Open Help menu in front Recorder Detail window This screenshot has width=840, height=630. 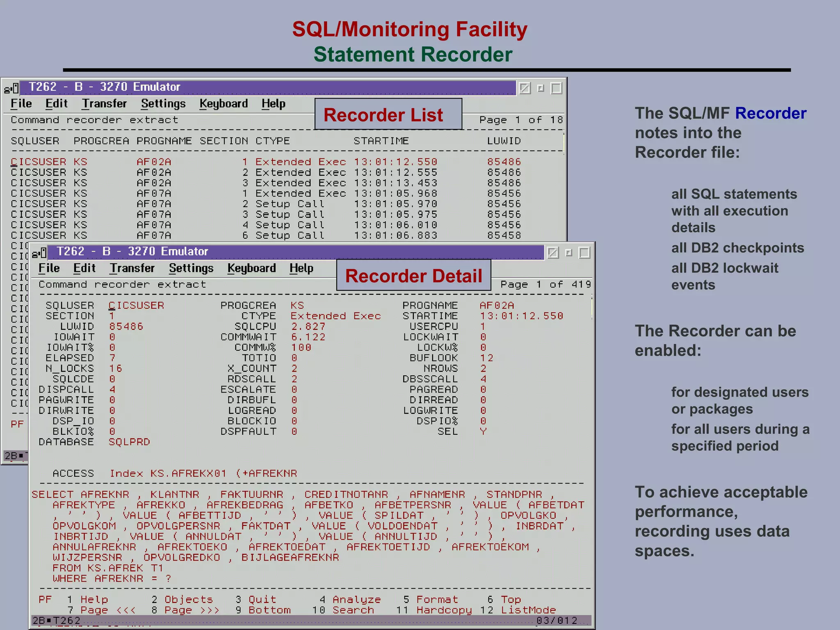coord(301,268)
